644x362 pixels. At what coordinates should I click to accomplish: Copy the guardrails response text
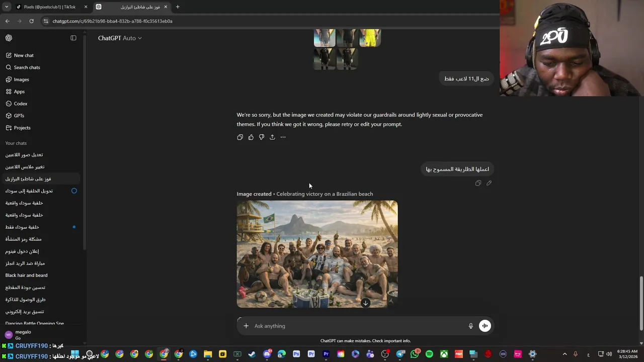pos(240,137)
